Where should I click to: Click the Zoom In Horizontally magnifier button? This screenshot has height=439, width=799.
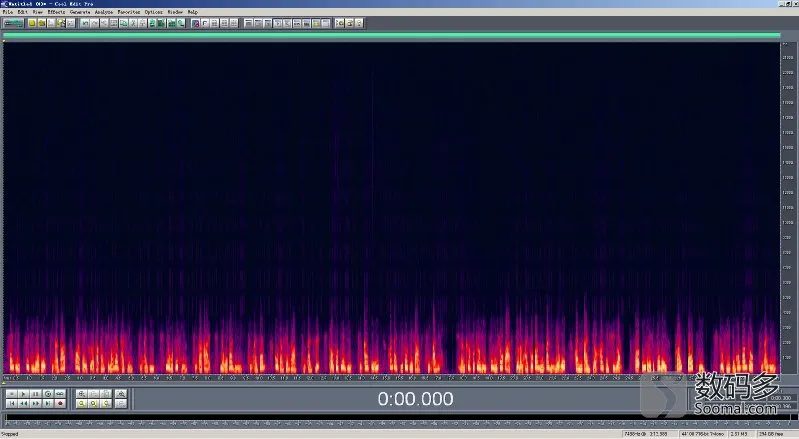coord(82,394)
